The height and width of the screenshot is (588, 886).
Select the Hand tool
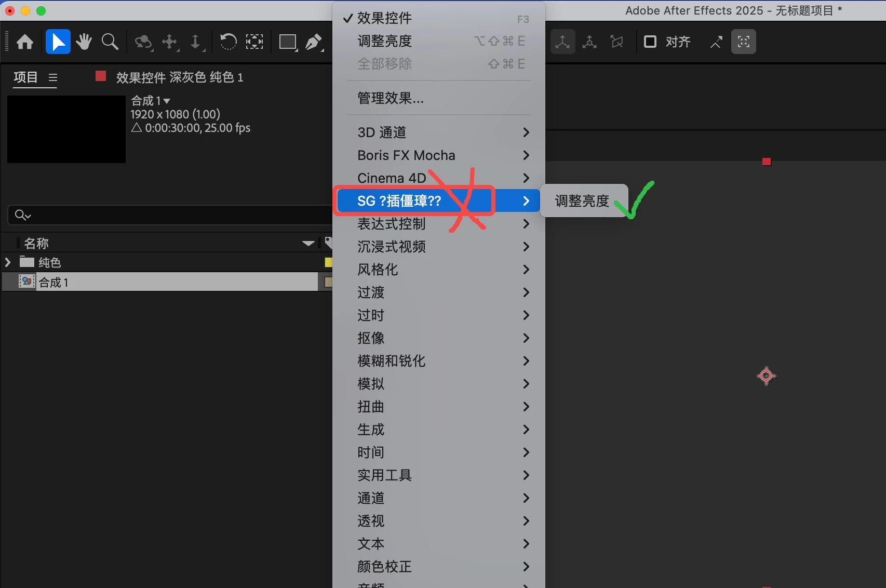pos(84,42)
